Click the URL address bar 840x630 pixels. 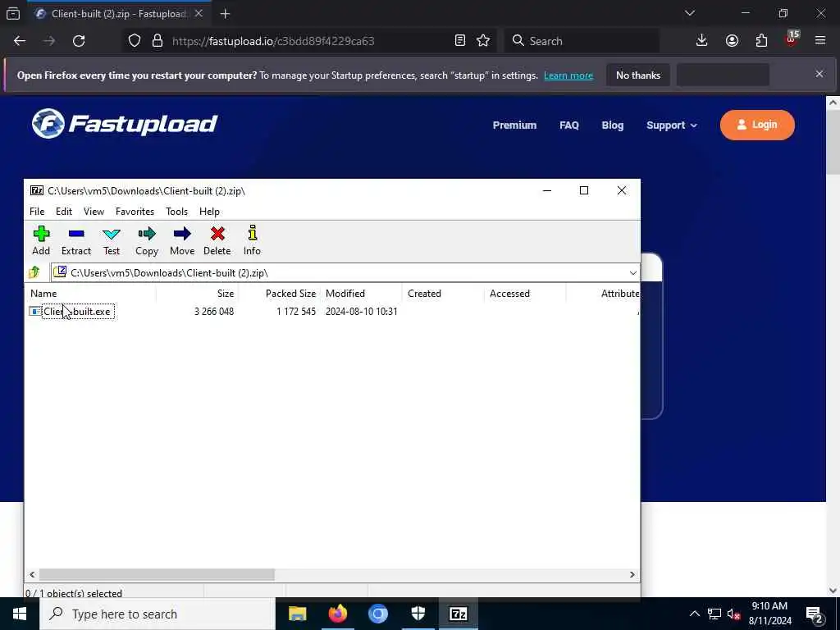click(308, 41)
